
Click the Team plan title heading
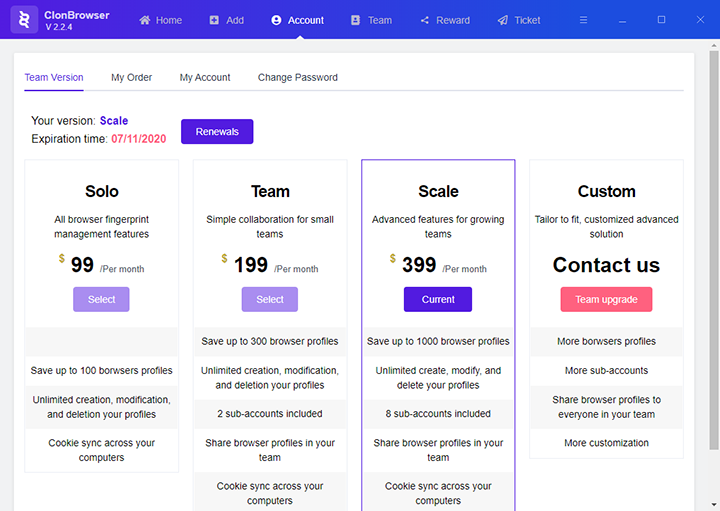[270, 191]
